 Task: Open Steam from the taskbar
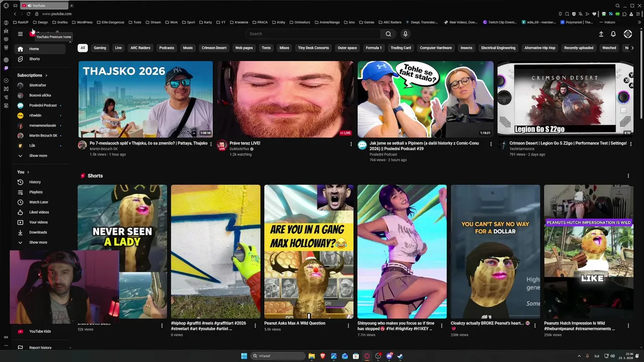pos(400,356)
